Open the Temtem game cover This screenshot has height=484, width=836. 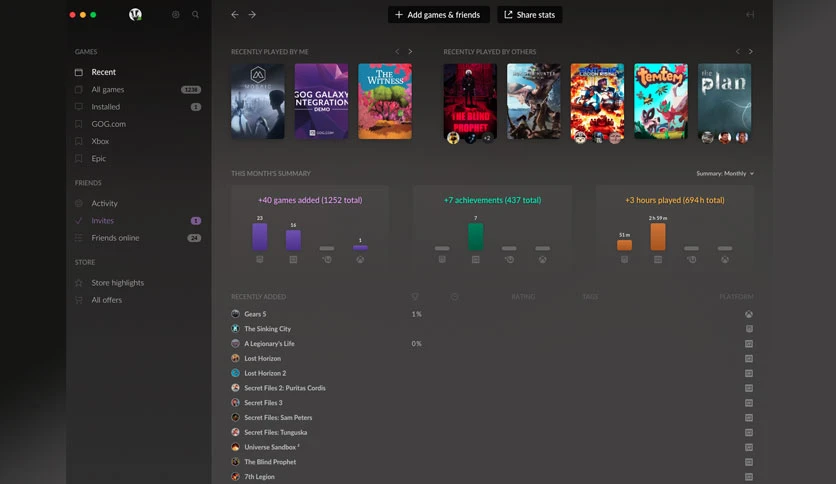click(x=661, y=101)
